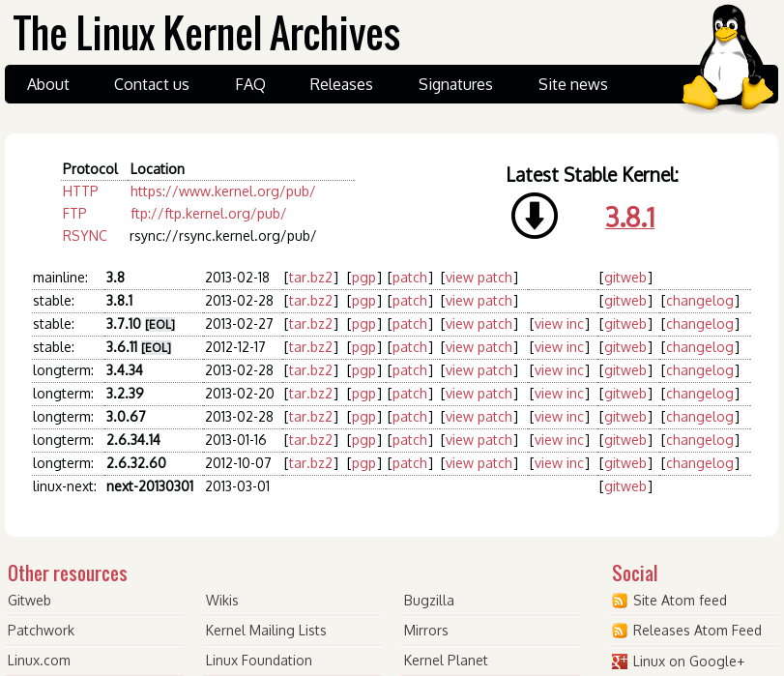The height and width of the screenshot is (676, 784).
Task: Open the Releases Atom Feed link
Action: pyautogui.click(x=697, y=631)
